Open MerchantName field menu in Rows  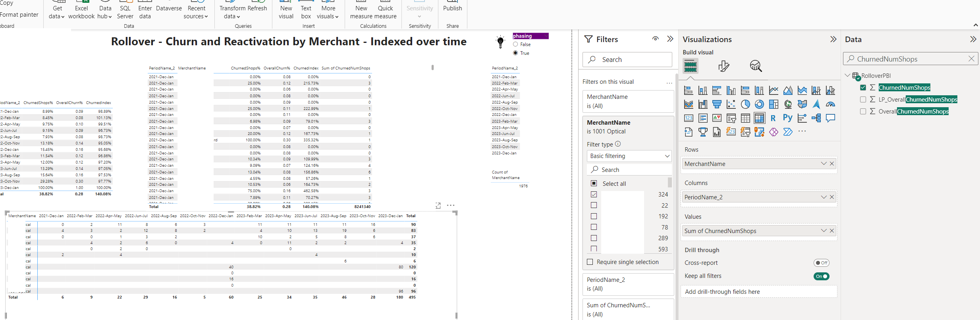click(824, 164)
